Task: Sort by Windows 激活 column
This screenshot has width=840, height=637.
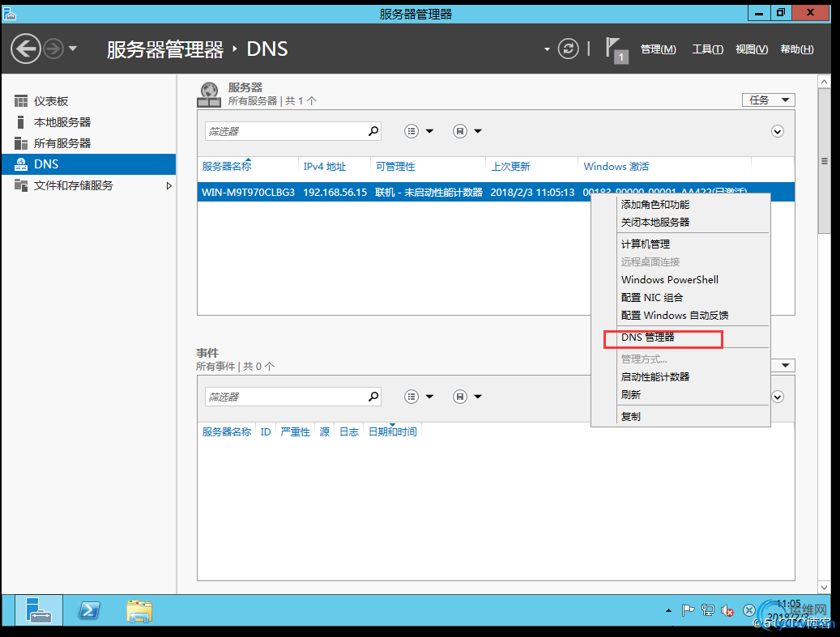Action: click(x=616, y=167)
